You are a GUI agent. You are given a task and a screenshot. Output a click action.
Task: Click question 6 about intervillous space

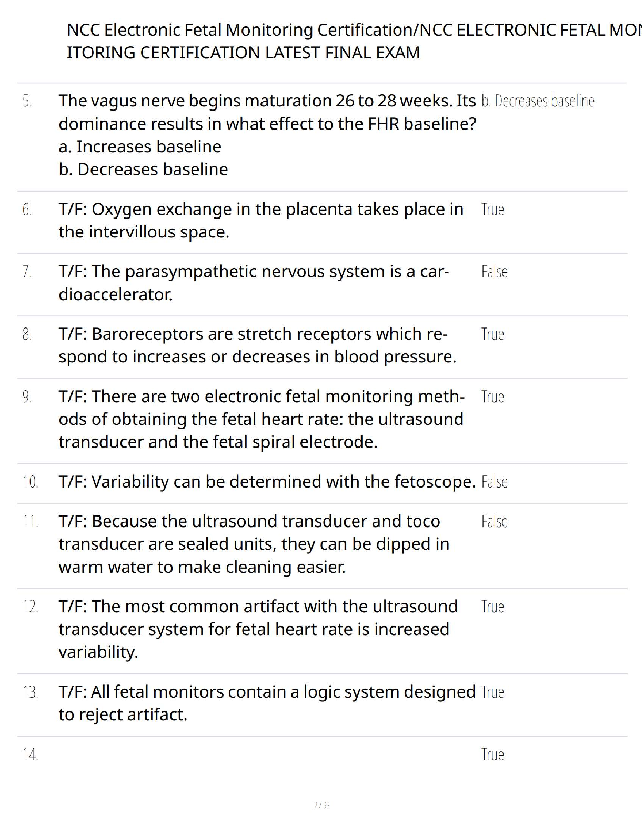tap(260, 221)
